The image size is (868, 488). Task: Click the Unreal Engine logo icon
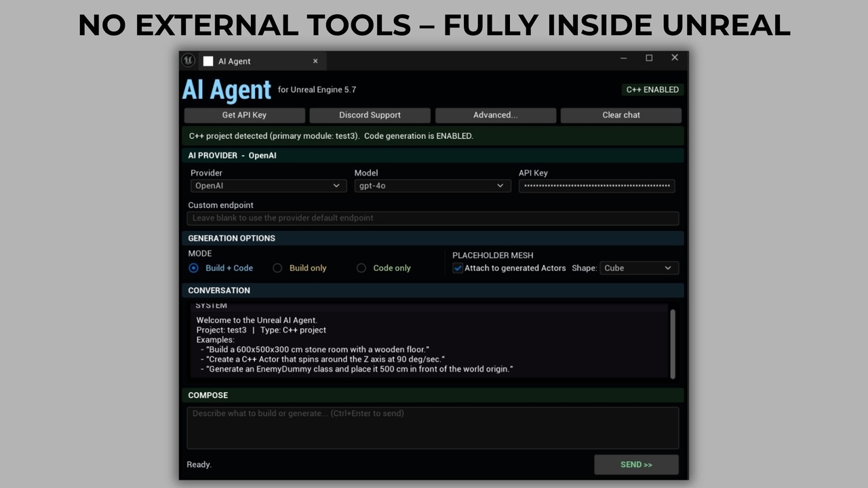188,60
